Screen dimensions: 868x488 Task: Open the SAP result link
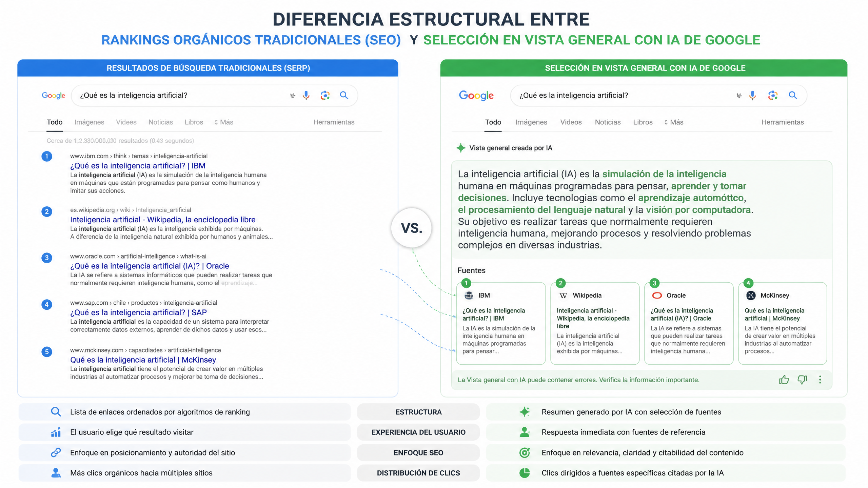138,312
